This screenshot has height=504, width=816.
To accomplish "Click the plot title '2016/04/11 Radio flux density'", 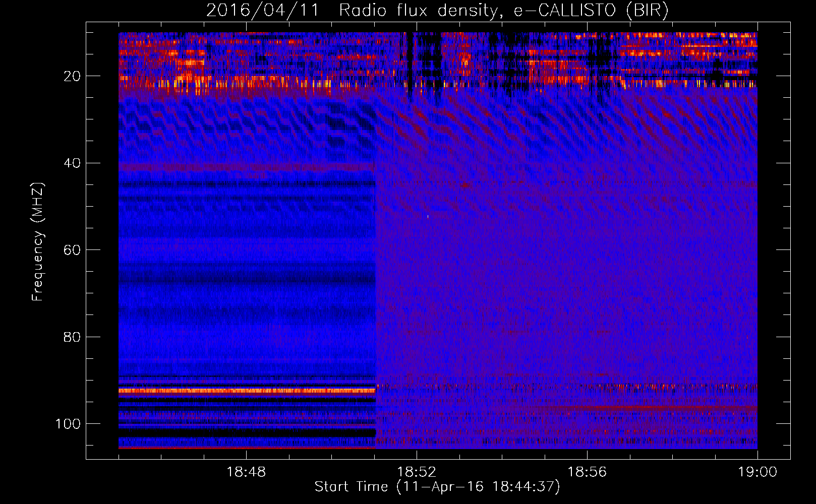I will (438, 11).
